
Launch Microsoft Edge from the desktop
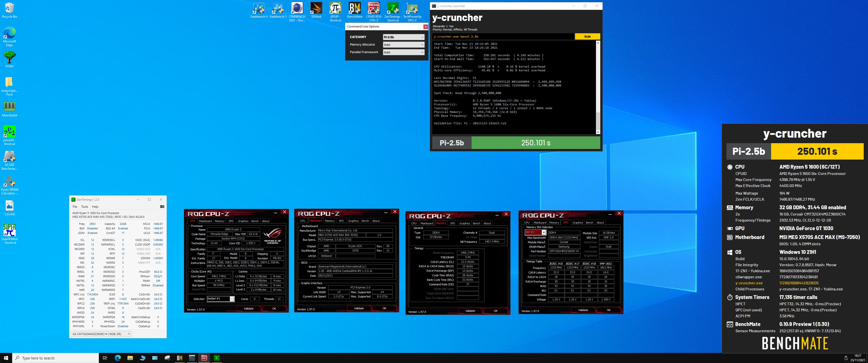9,36
